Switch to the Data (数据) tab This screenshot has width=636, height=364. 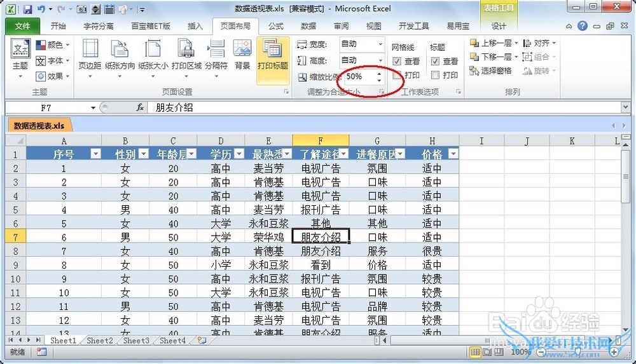click(x=308, y=26)
